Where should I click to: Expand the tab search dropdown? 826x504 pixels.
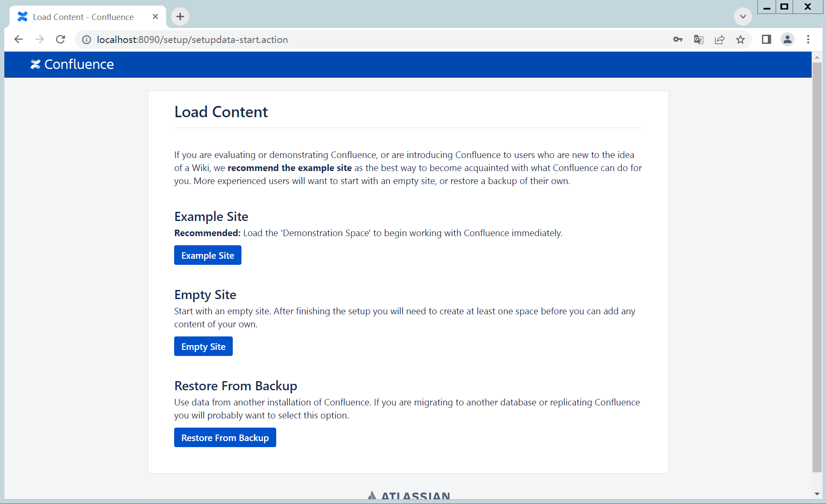click(x=743, y=16)
